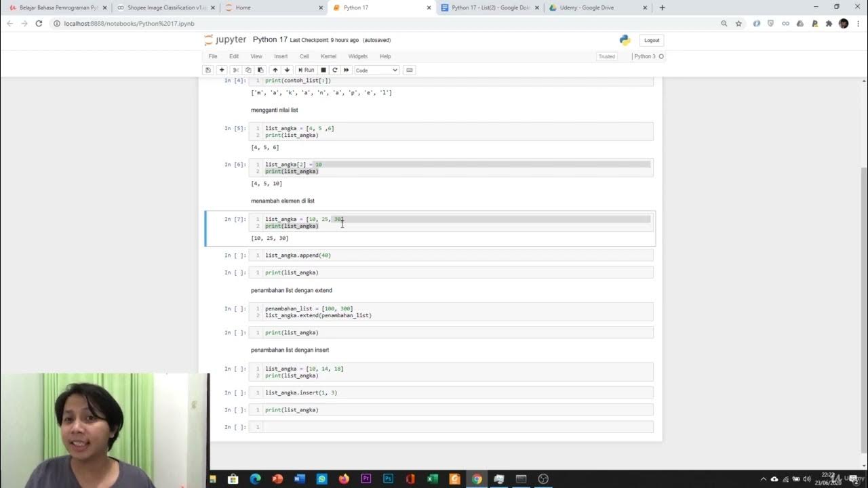Open the File menu in Jupyter
The image size is (868, 488).
(213, 56)
